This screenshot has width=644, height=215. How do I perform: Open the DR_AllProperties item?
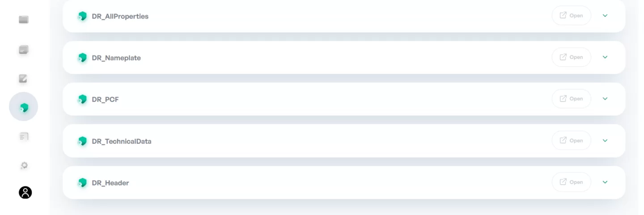[x=571, y=16]
